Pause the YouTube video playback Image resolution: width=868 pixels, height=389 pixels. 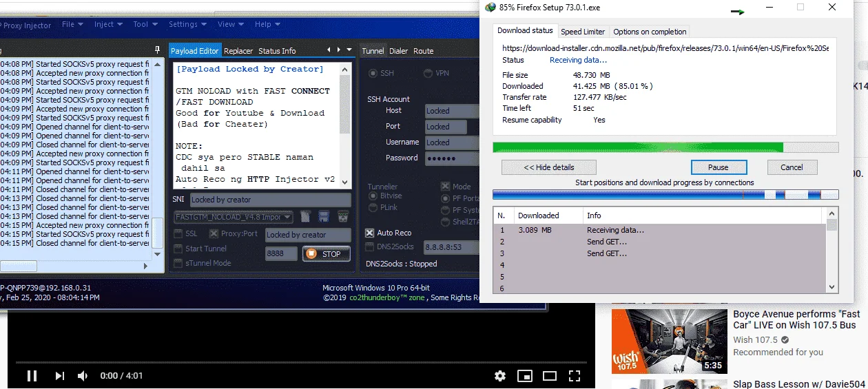click(x=32, y=376)
